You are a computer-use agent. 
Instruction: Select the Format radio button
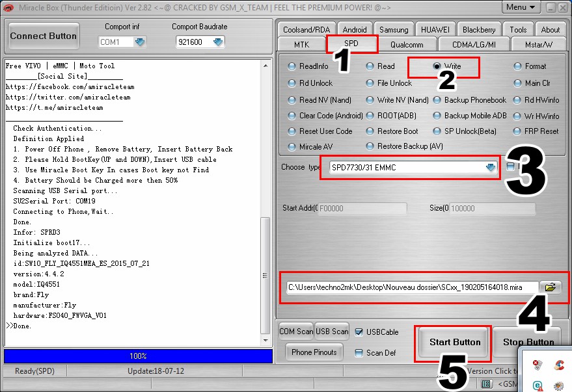(517, 66)
